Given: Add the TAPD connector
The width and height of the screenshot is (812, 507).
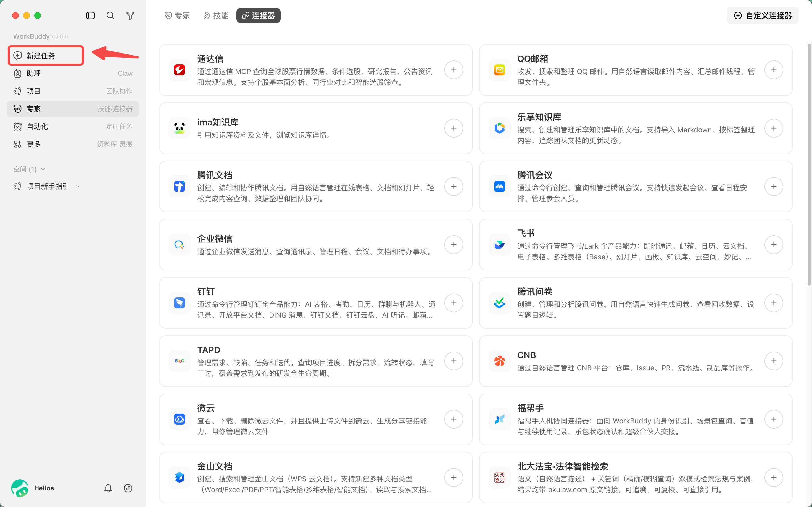Looking at the screenshot, I should (x=454, y=361).
